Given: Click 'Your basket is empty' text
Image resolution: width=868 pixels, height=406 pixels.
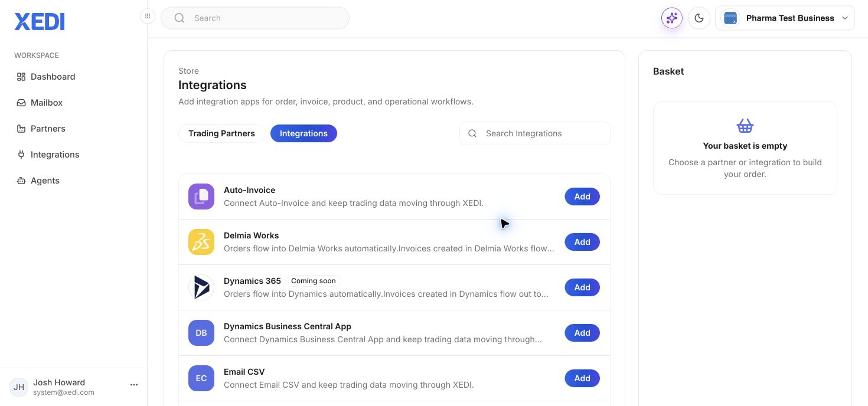Looking at the screenshot, I should coord(745,146).
